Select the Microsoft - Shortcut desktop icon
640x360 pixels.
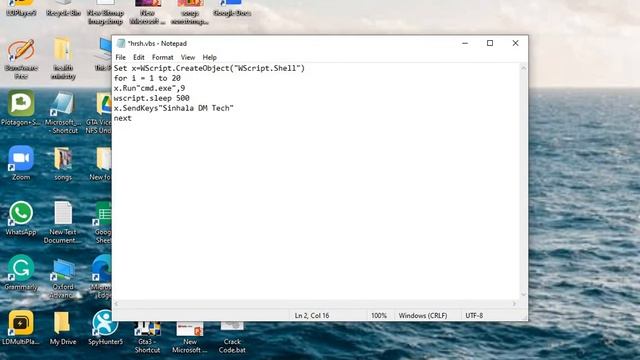(62, 104)
